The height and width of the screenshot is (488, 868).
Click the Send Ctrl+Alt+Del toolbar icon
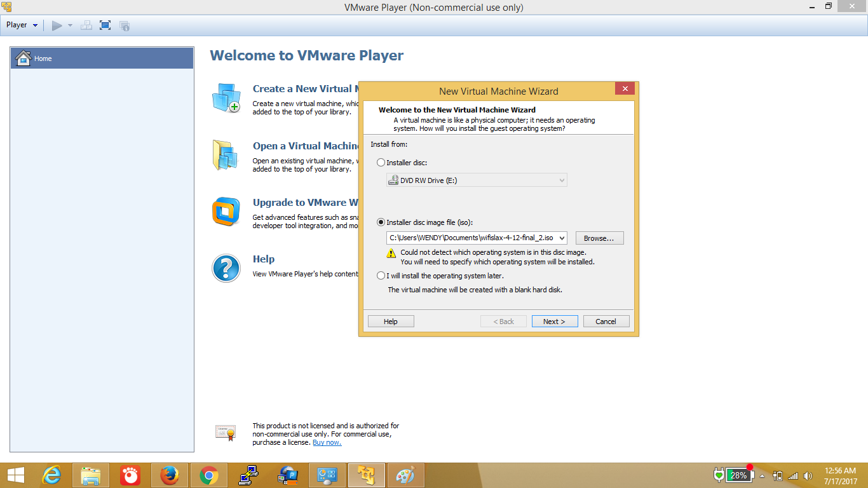pos(86,25)
